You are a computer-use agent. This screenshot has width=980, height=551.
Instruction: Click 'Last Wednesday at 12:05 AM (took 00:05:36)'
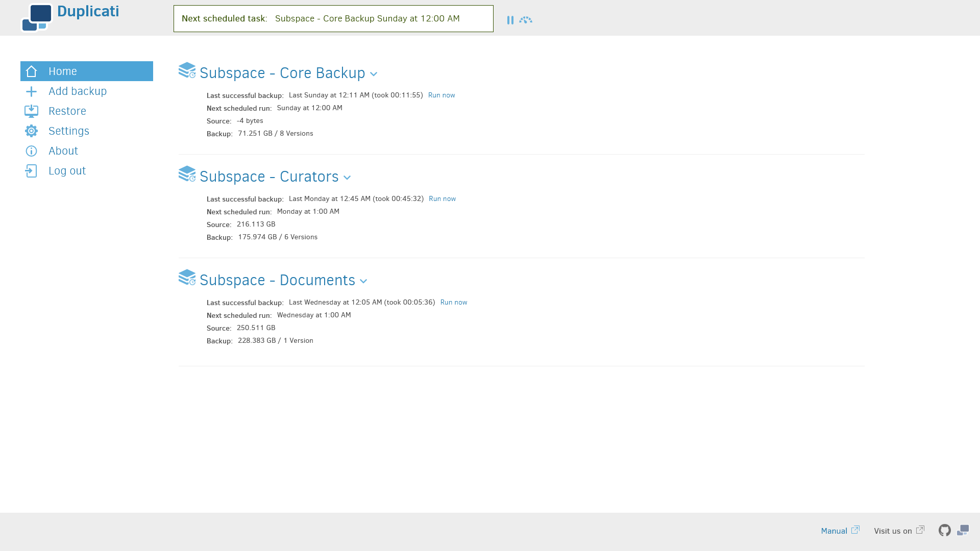[x=362, y=303]
